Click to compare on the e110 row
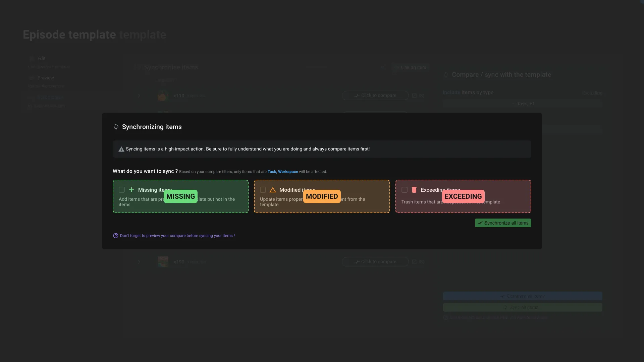This screenshot has height=362, width=644. 375,96
